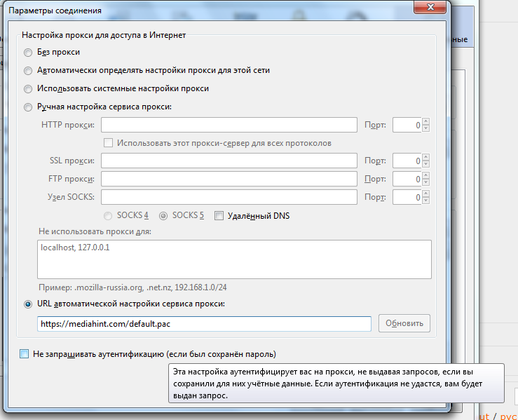Decrease SSL proxy port with down arrow
This screenshot has height=420, width=518.
coord(426,164)
